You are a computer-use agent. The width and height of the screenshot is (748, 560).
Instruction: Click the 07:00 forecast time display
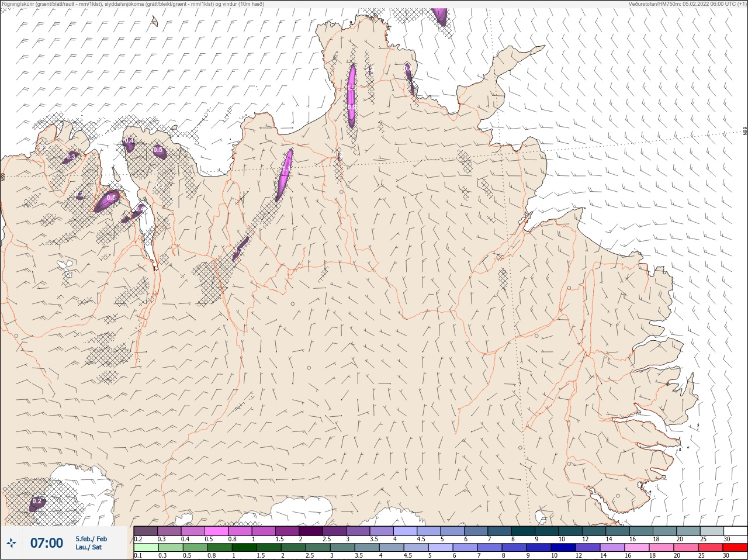point(47,543)
